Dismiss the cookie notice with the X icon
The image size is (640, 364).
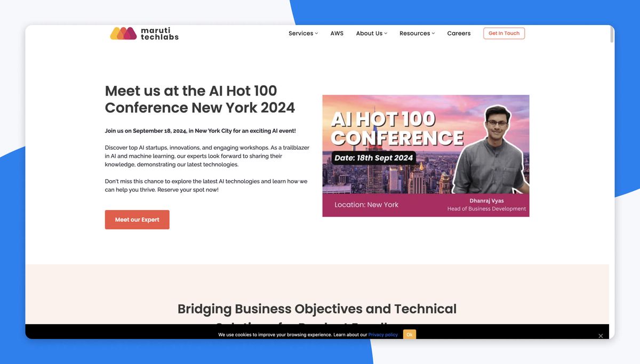[x=601, y=336]
